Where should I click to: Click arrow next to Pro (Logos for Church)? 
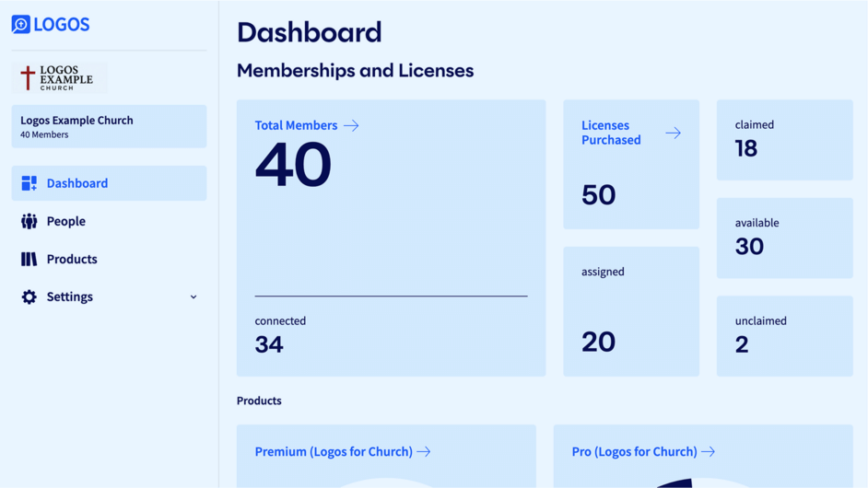click(708, 451)
